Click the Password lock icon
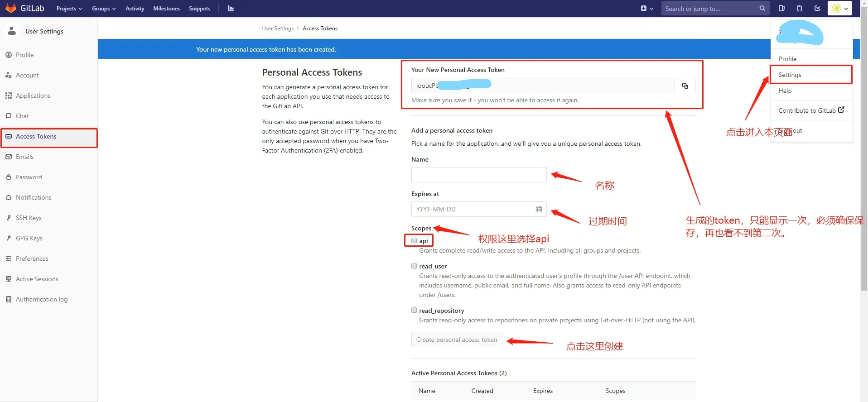This screenshot has height=402, width=868. pos(9,177)
